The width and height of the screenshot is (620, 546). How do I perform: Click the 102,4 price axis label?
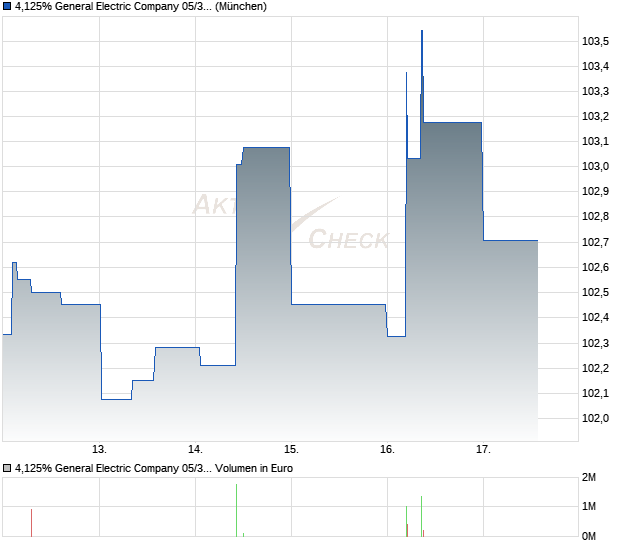tap(595, 317)
